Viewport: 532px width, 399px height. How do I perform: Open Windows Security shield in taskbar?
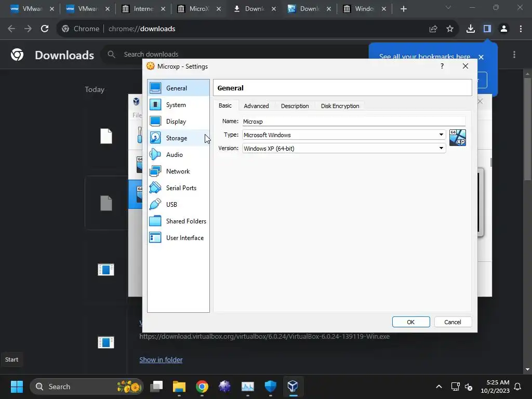point(270,387)
